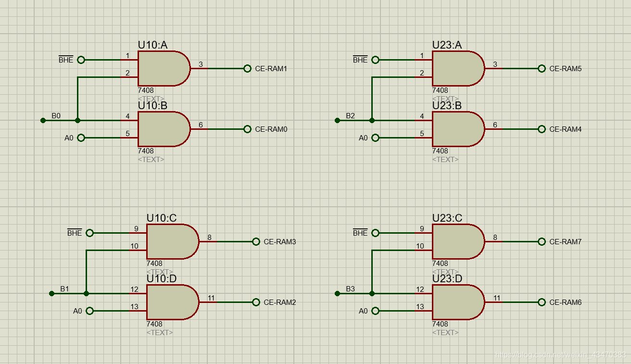The image size is (631, 364).
Task: Pick the BHE terminal circle feeding U23:A
Action: pos(375,60)
